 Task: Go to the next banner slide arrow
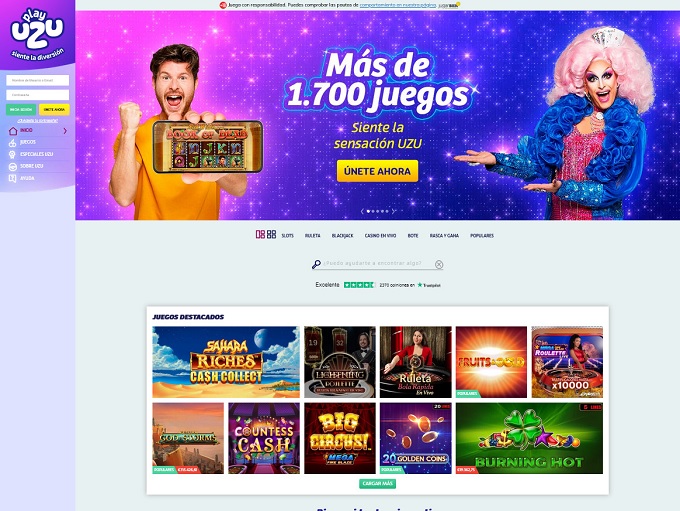[393, 211]
